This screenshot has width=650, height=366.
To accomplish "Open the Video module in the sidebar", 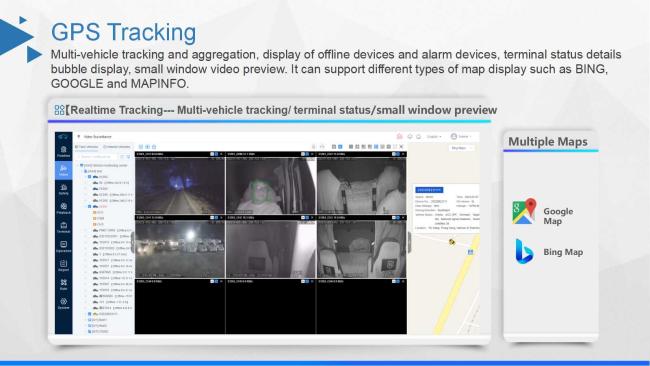I will [x=63, y=170].
